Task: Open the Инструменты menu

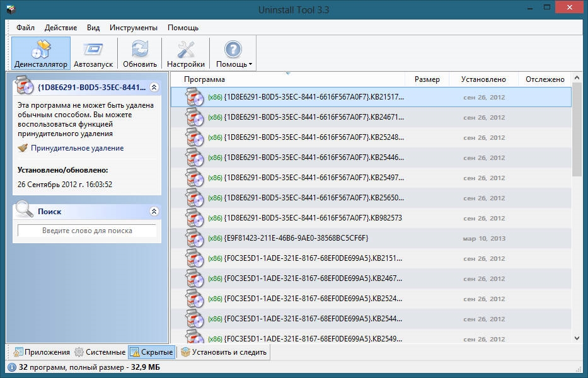Action: point(134,28)
